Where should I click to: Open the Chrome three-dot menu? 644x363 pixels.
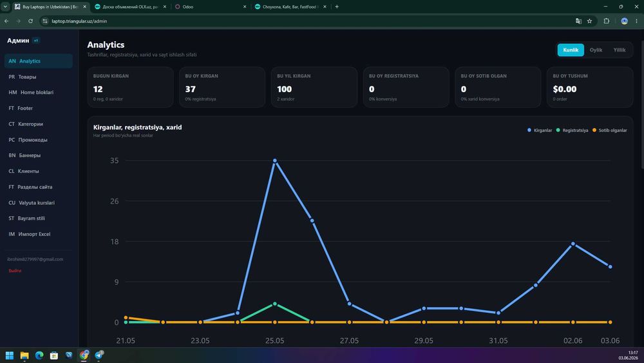click(637, 21)
